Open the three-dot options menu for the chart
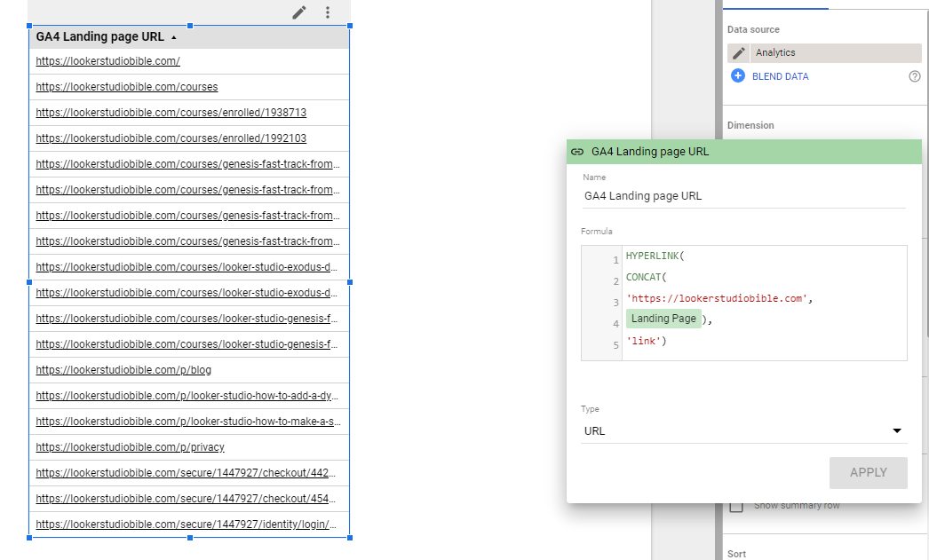Image resolution: width=929 pixels, height=560 pixels. [x=328, y=12]
